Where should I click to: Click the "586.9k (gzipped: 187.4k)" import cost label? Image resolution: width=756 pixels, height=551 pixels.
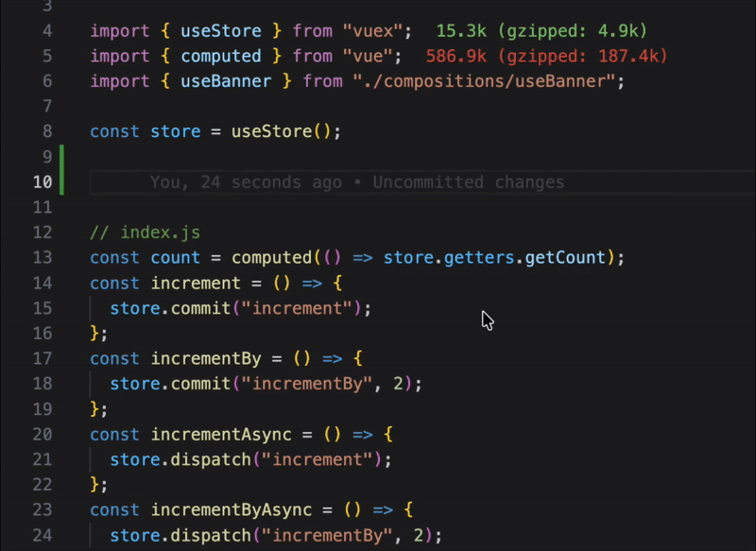[547, 57]
